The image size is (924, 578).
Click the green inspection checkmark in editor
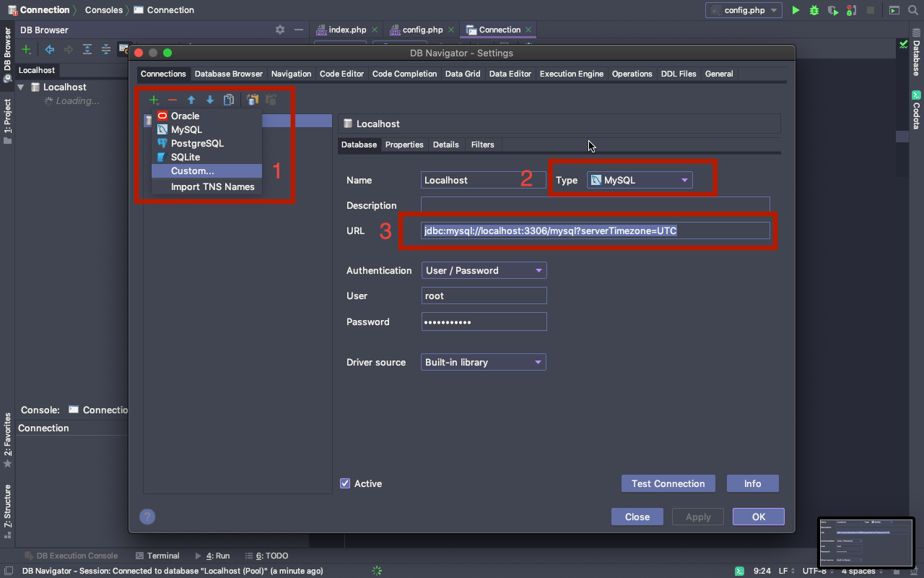[903, 45]
